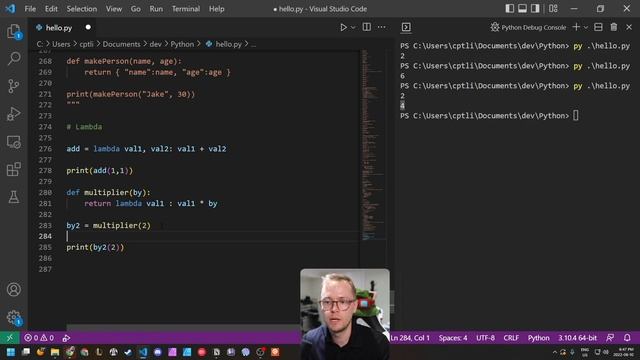The height and width of the screenshot is (360, 640).
Task: Toggle the bottom panel layout
Action: click(x=522, y=9)
